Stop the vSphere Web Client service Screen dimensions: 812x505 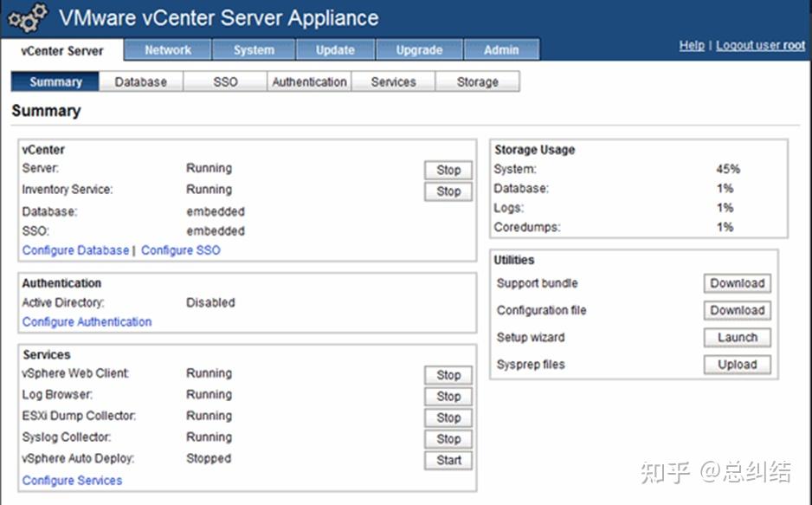448,375
